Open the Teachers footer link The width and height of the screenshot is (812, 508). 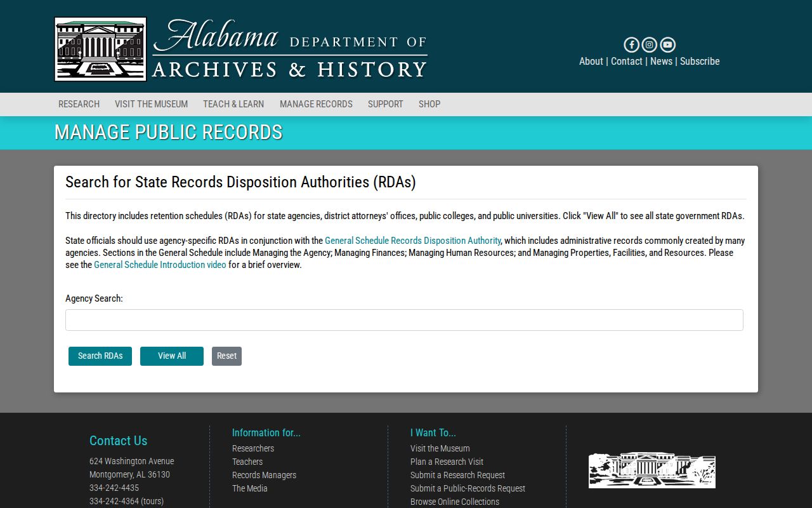pos(247,462)
